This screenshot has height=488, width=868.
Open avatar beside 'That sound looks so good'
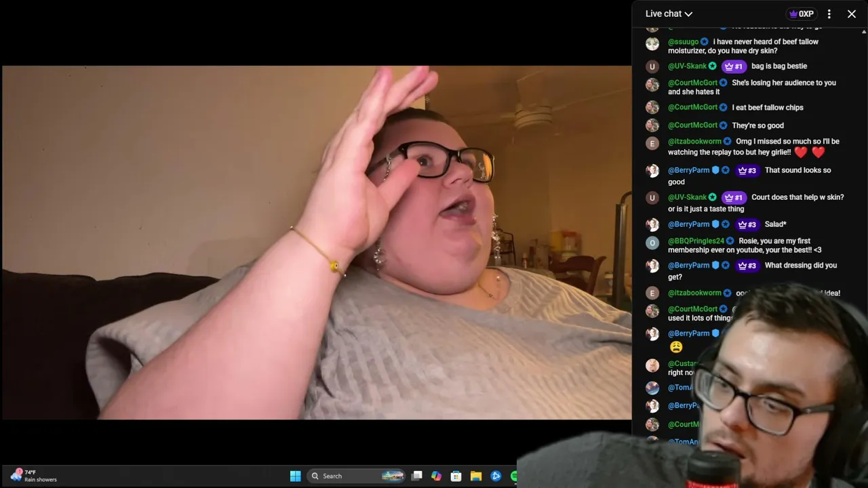pos(652,171)
